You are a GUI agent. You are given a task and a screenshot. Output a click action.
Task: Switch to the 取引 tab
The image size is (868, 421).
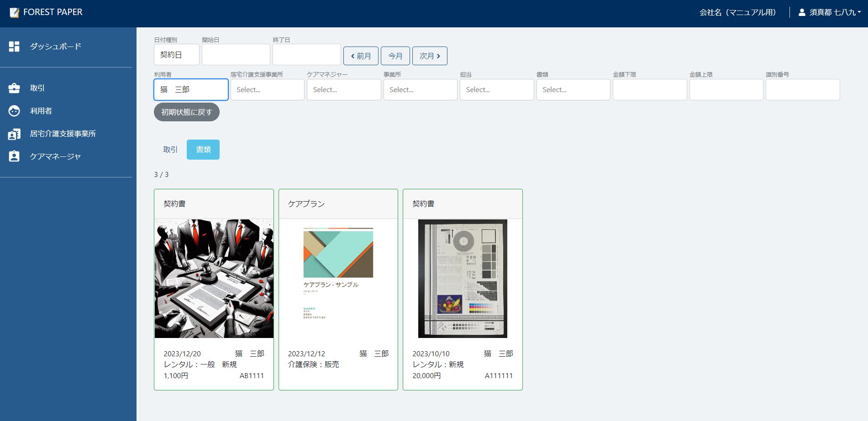coord(169,149)
